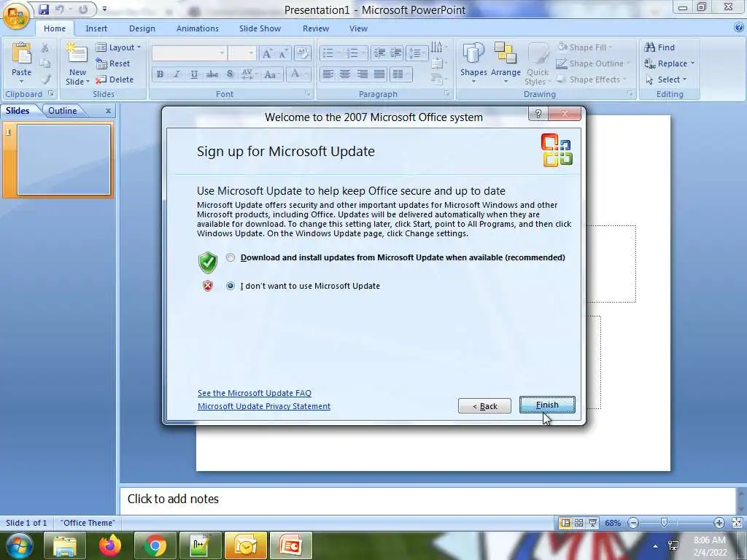This screenshot has height=560, width=747.
Task: Click the Zoom In plus button
Action: [719, 523]
